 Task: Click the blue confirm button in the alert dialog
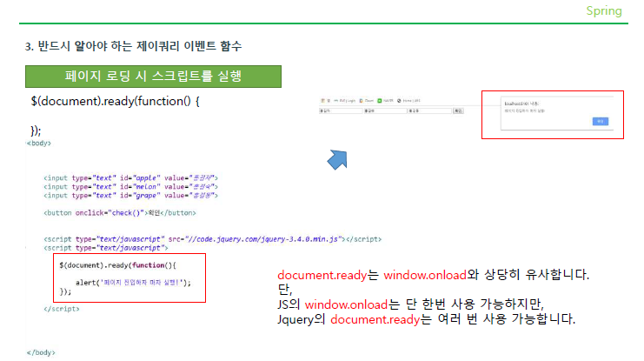coord(600,121)
